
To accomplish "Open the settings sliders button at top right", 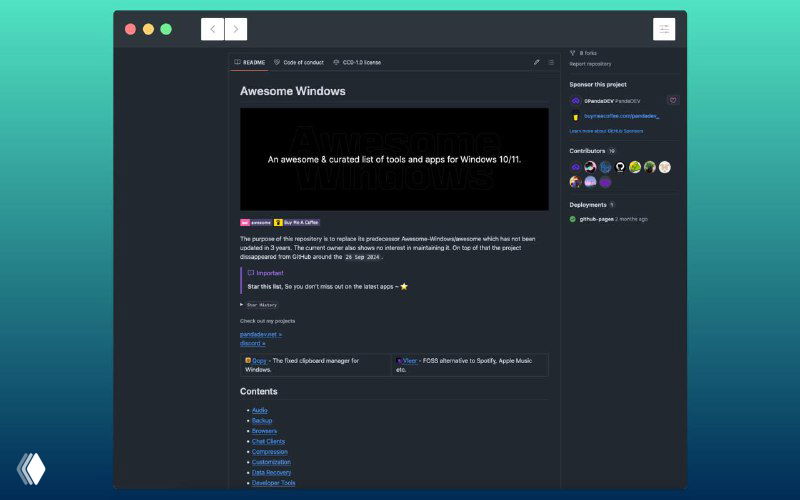I will (664, 29).
